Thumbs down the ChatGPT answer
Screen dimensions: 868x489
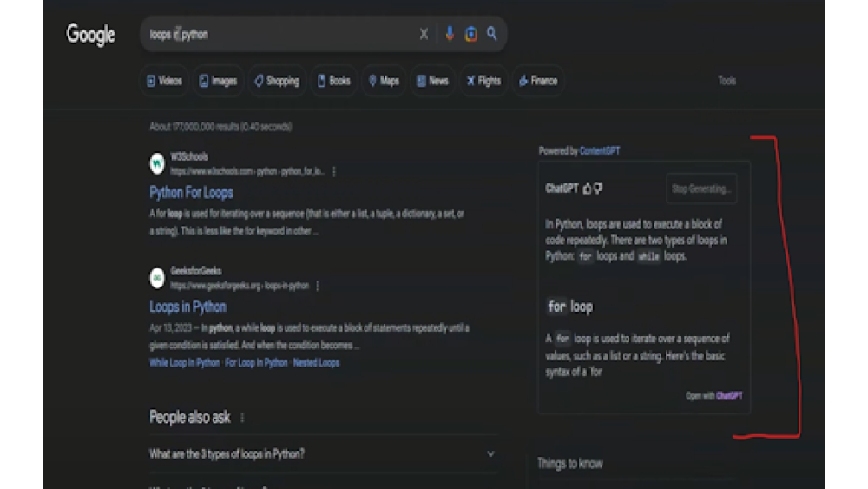[x=598, y=188]
